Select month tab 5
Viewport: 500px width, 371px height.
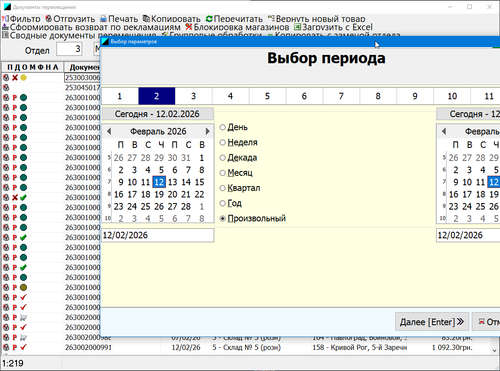[x=267, y=96]
